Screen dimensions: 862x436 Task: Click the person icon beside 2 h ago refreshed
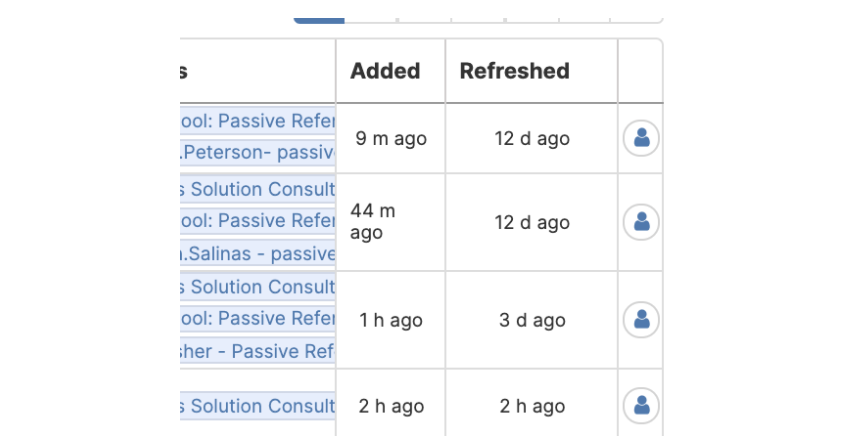[x=641, y=406]
